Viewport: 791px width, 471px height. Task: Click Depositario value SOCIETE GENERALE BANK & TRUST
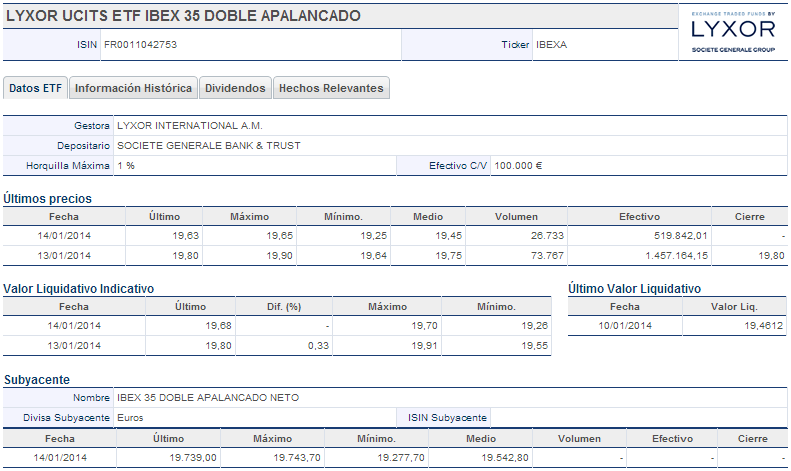click(x=209, y=146)
